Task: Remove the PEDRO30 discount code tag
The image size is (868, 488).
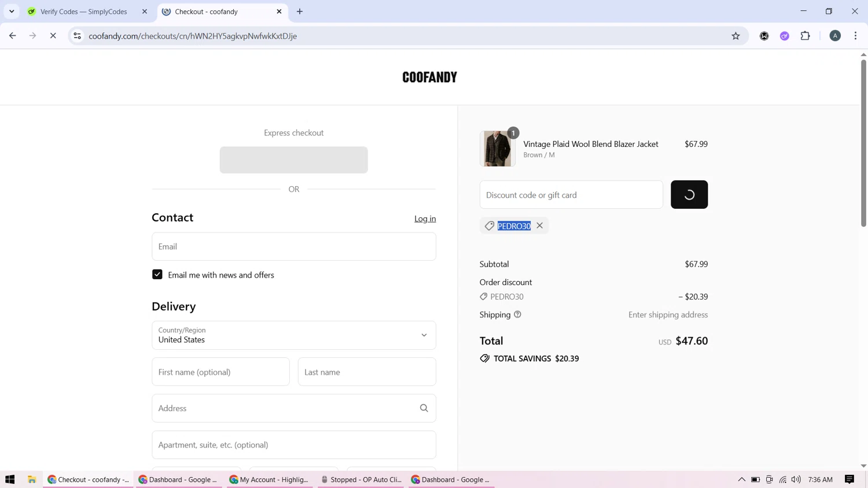Action: [x=539, y=225]
